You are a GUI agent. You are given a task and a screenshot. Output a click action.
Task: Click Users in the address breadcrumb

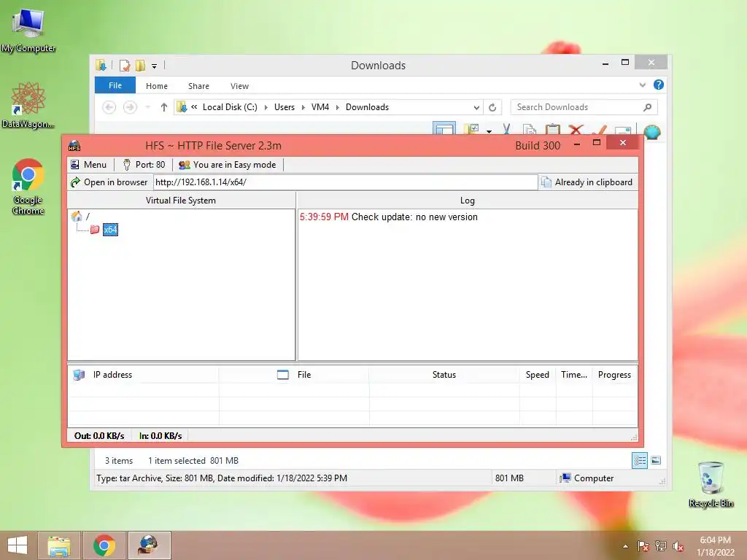pos(285,107)
